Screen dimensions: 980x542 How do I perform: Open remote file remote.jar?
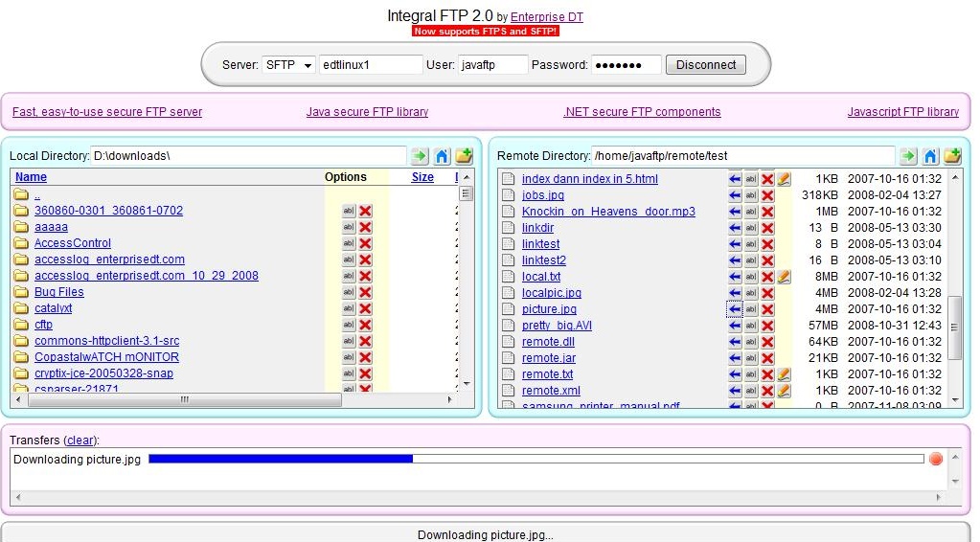(549, 358)
